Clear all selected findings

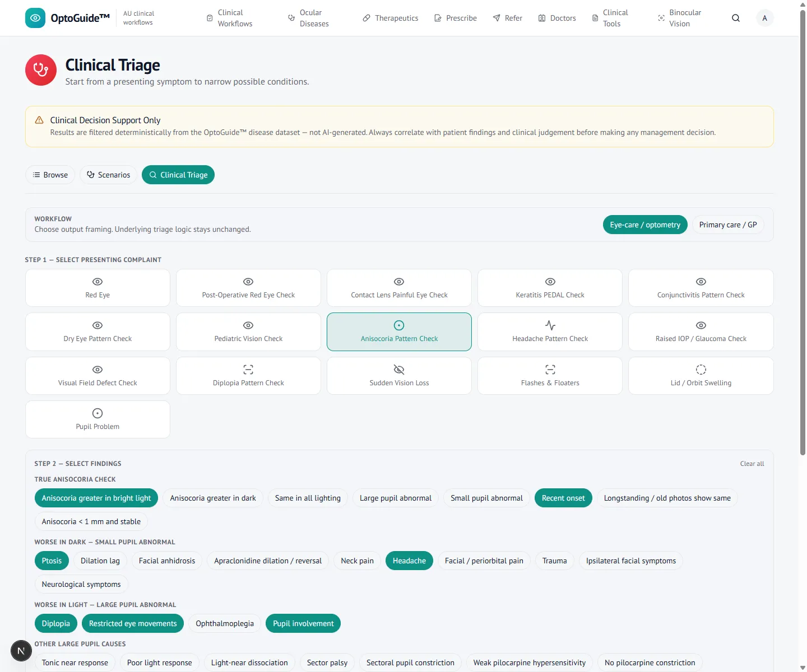tap(752, 464)
